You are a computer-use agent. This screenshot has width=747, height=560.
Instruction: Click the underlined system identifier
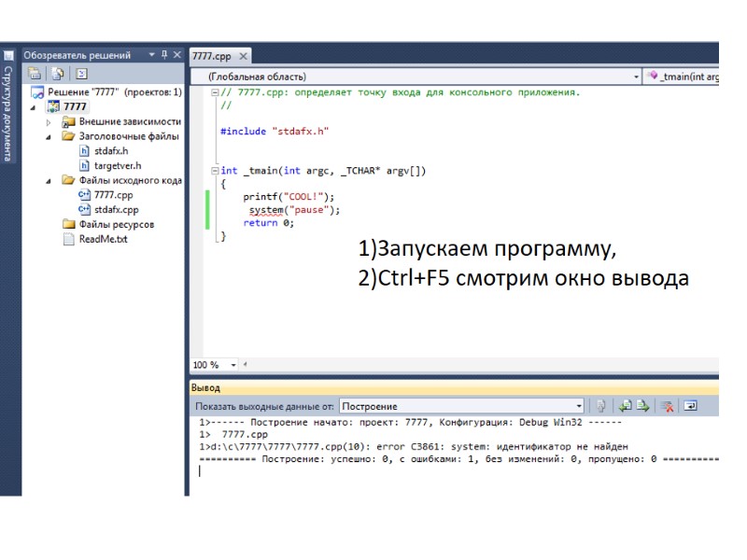coord(266,210)
